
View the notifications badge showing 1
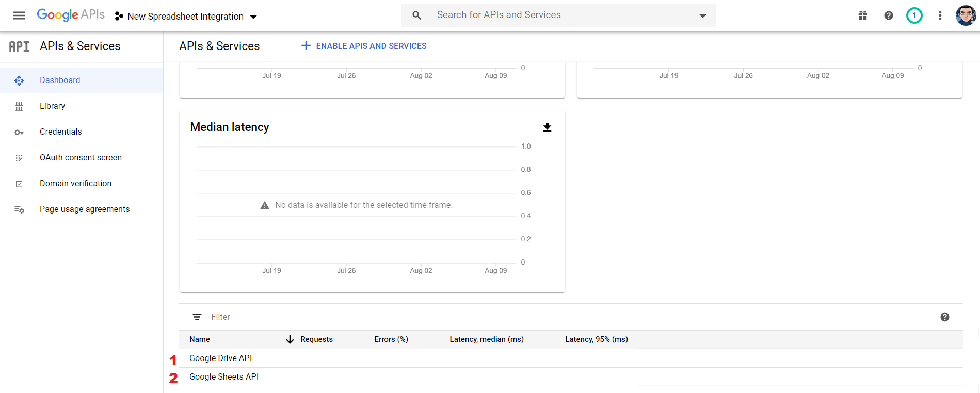(914, 15)
